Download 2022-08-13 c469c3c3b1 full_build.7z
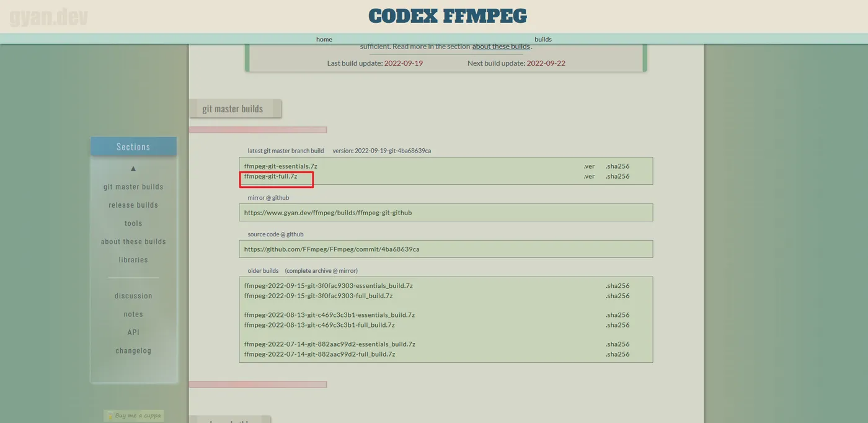Viewport: 868px width, 423px height. (319, 325)
